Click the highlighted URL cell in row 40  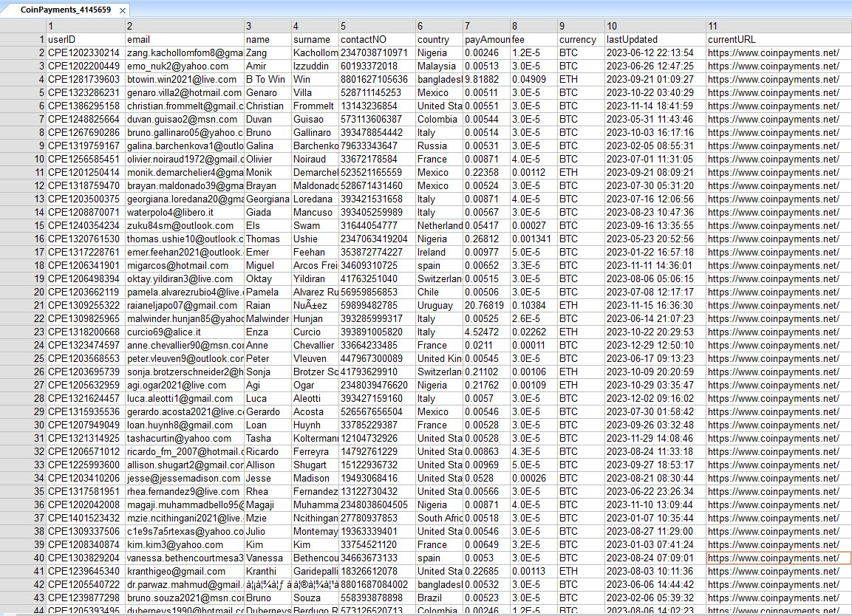click(779, 558)
